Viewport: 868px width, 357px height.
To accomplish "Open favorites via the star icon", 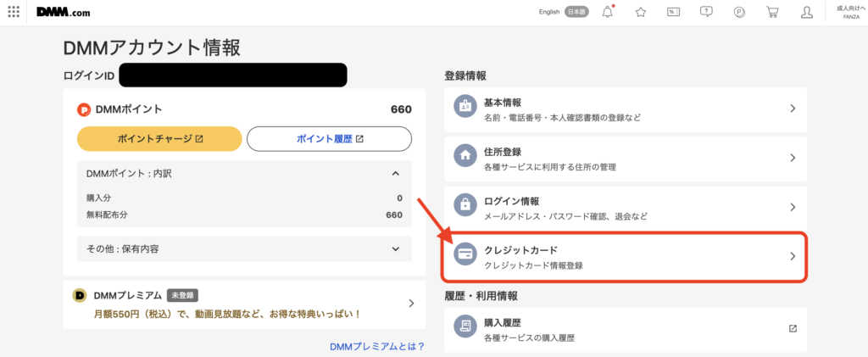I will pos(641,13).
